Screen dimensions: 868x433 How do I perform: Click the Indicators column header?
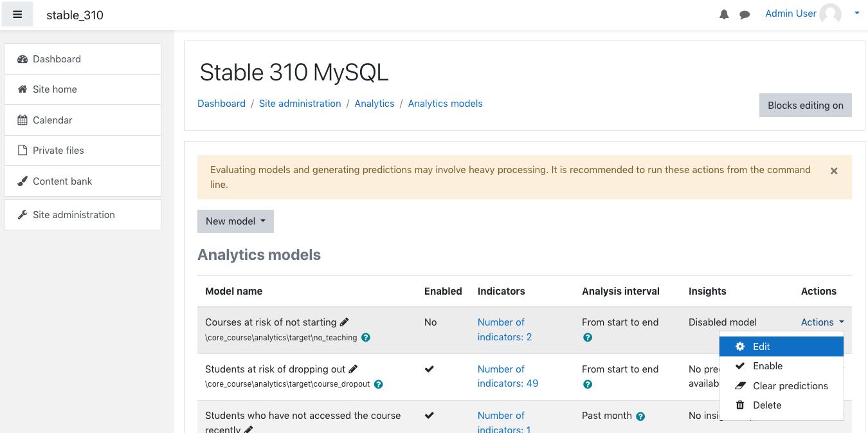(501, 291)
